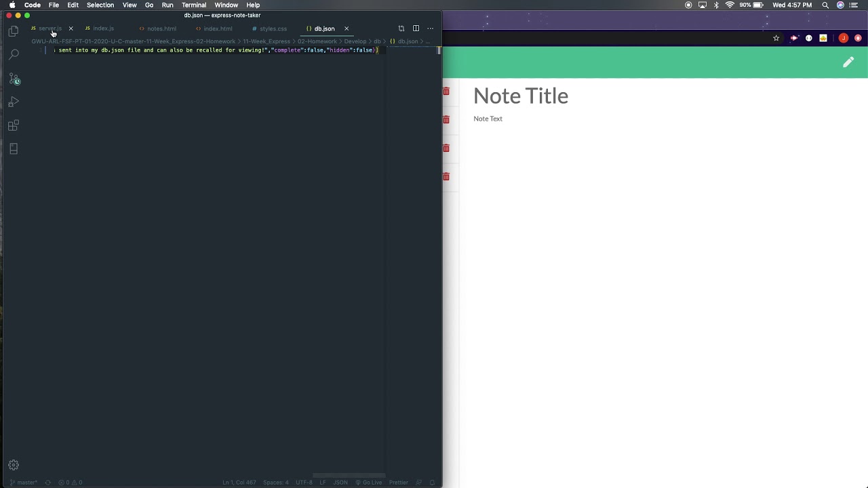This screenshot has height=488, width=868.
Task: Close the server.js tab
Action: (71, 28)
